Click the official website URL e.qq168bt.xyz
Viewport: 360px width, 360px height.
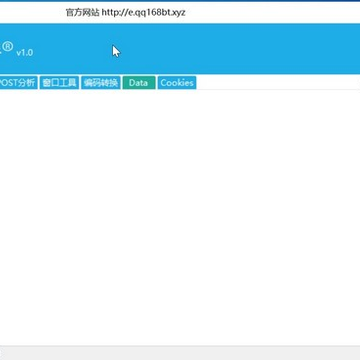pyautogui.click(x=143, y=13)
